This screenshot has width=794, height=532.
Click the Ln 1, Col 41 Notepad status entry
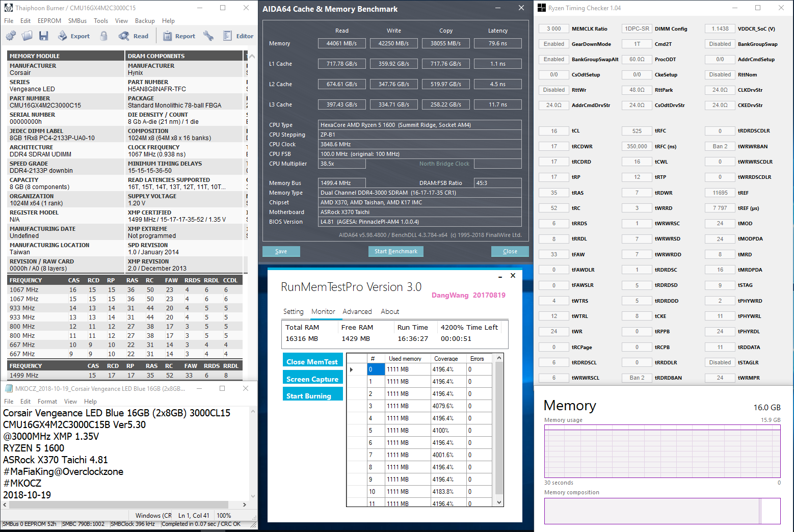tap(194, 516)
